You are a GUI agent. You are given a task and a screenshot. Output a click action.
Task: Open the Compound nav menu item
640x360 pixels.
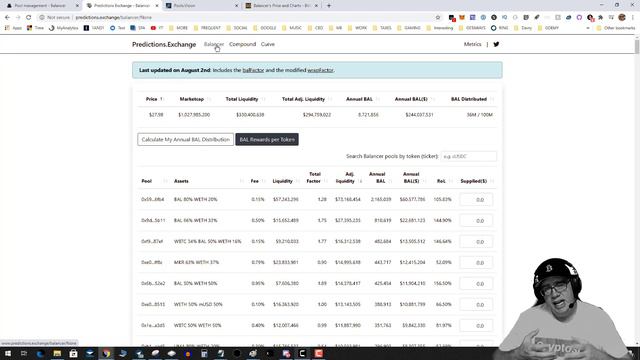(242, 44)
